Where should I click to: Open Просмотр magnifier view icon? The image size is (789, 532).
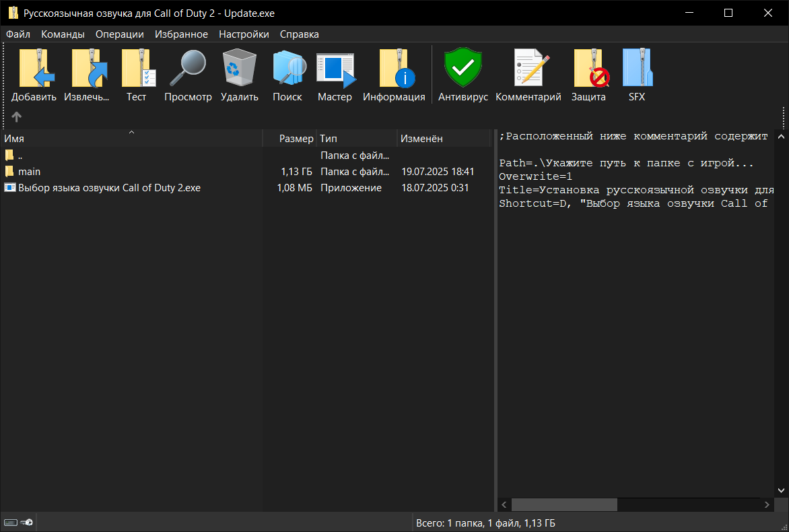coord(188,68)
